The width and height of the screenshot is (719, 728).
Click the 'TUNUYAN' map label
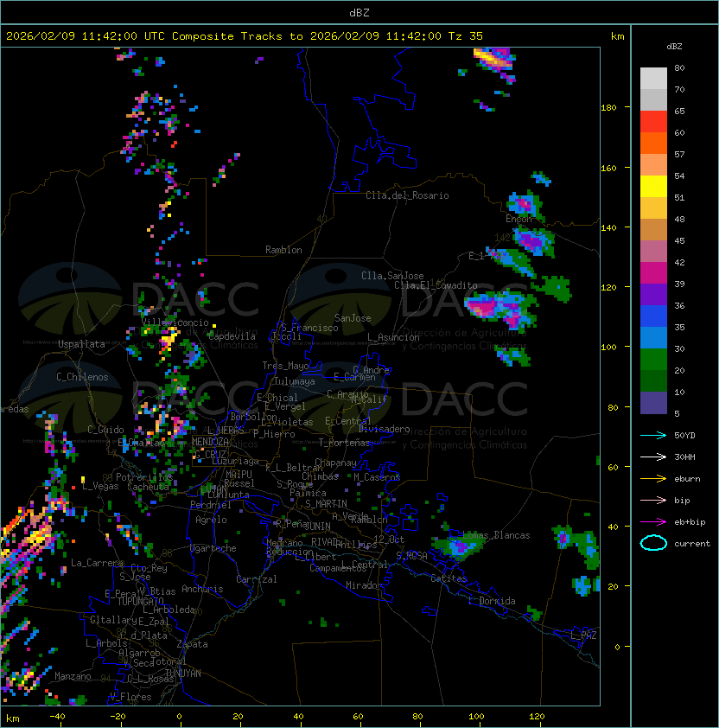tap(183, 674)
